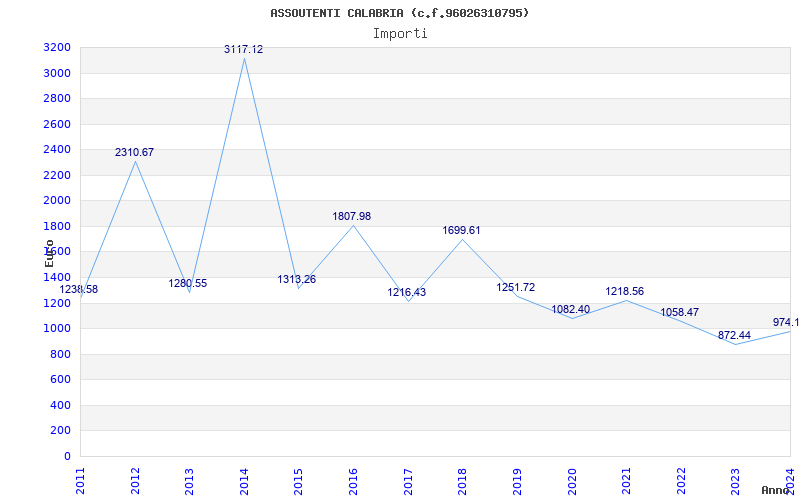Click the 2014 x-axis year label
The height and width of the screenshot is (500, 800).
[244, 481]
